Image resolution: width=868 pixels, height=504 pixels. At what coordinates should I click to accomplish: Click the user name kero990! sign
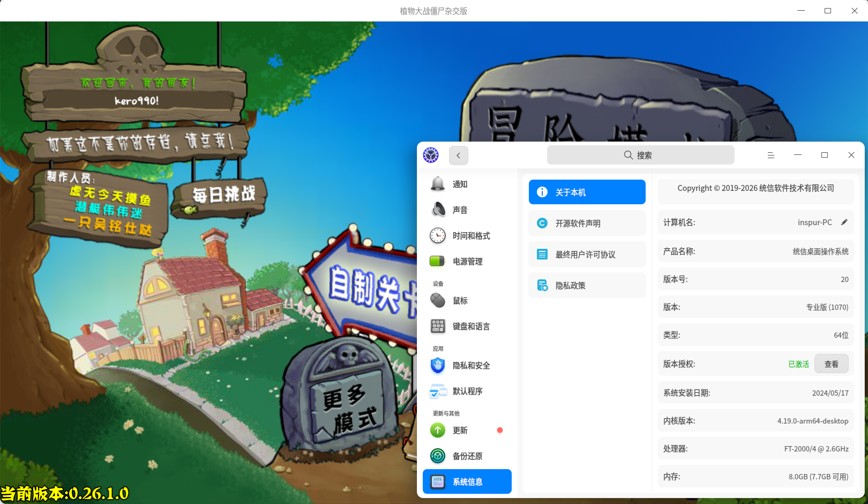(137, 101)
